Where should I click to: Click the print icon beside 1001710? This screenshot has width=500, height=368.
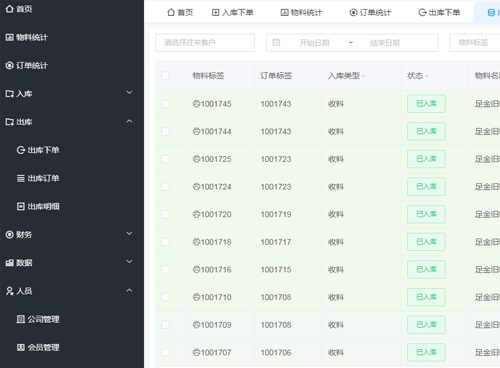coord(196,297)
